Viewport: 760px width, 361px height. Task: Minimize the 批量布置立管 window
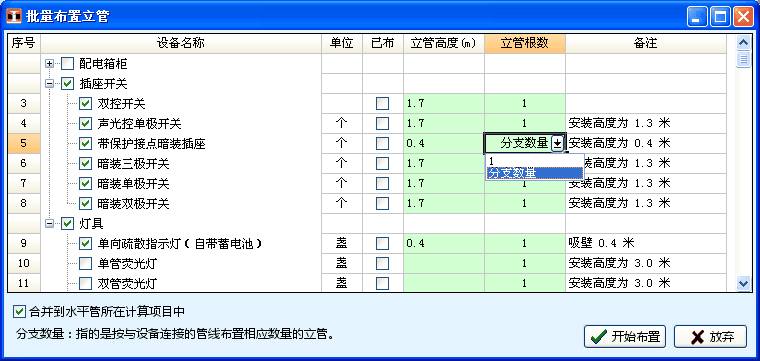click(x=697, y=17)
